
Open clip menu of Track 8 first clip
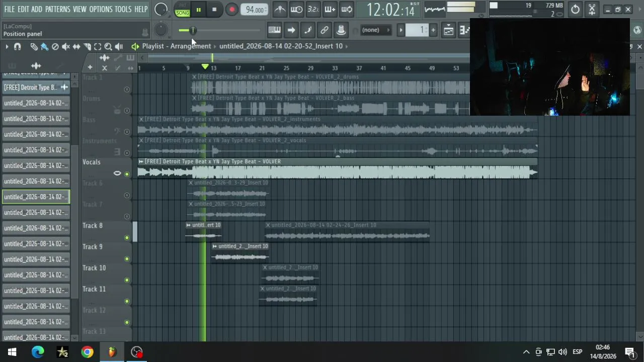tap(189, 225)
